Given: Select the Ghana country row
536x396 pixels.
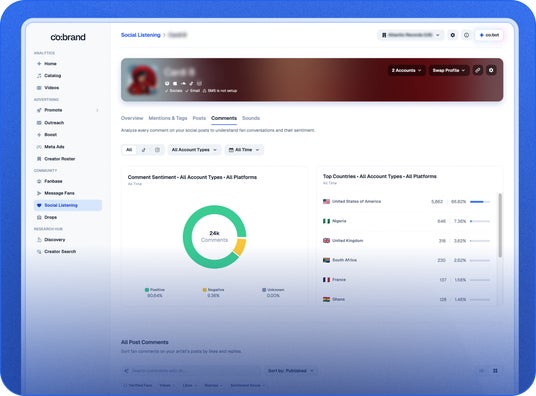Looking at the screenshot, I should pos(407,299).
